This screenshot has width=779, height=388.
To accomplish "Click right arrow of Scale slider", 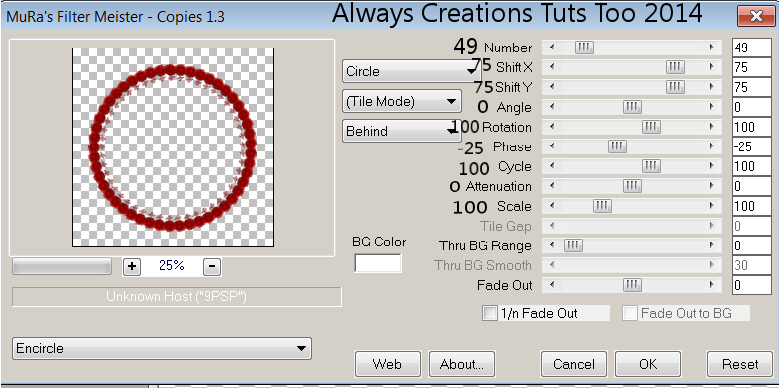I will pyautogui.click(x=711, y=206).
